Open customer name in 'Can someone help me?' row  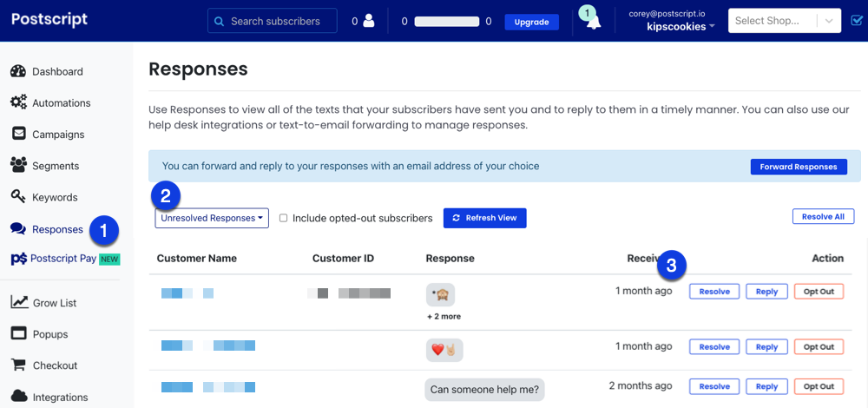point(208,387)
